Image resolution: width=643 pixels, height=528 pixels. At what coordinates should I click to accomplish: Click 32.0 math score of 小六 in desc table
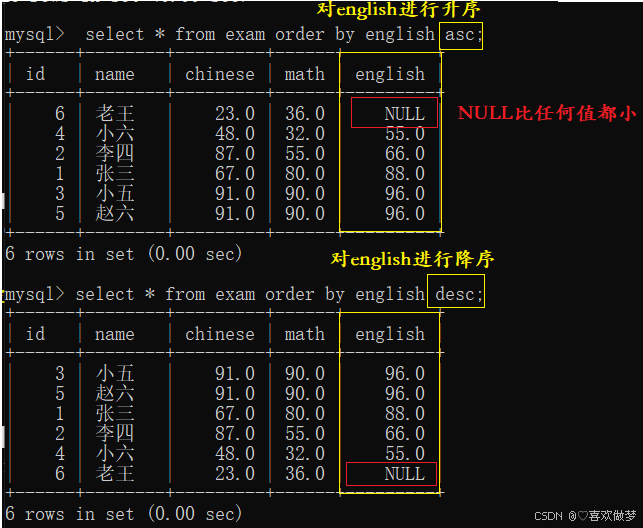pos(305,453)
